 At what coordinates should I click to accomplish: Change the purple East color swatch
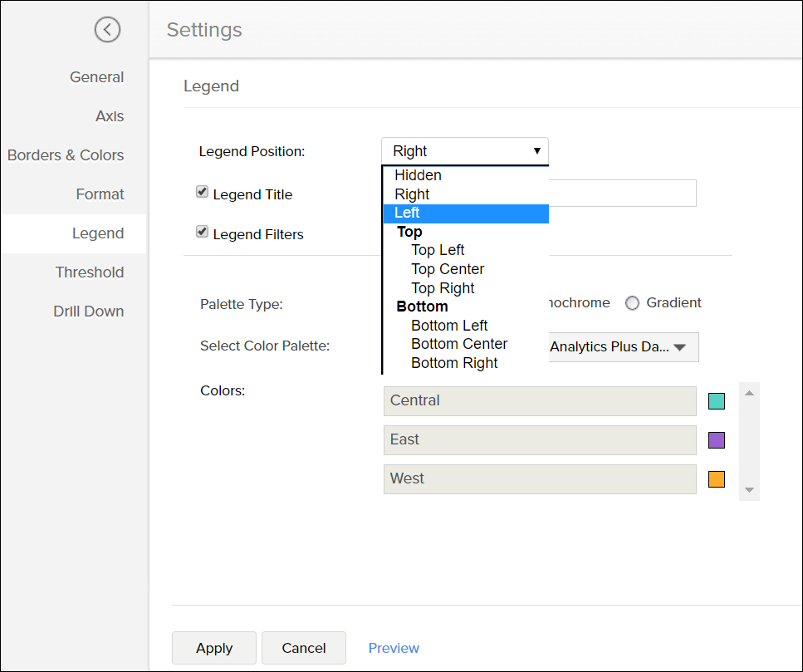[716, 440]
